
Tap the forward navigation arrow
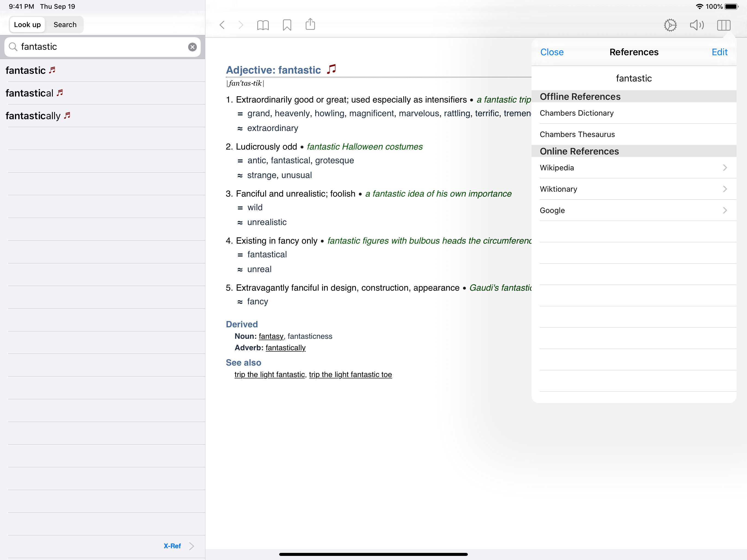tap(241, 25)
